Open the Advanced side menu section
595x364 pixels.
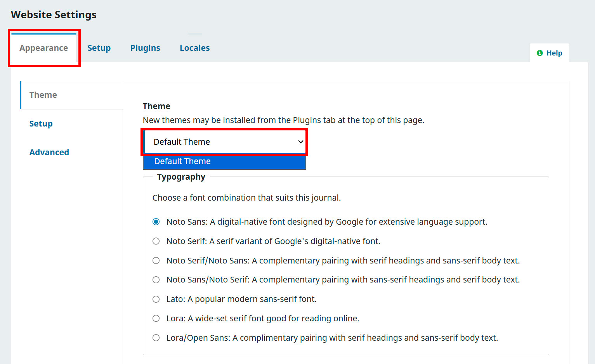tap(49, 153)
